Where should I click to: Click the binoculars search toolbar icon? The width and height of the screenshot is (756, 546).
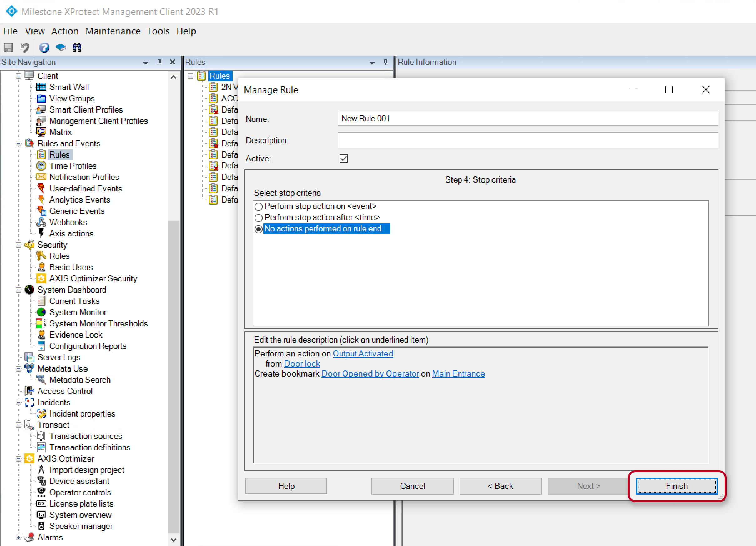pos(77,48)
